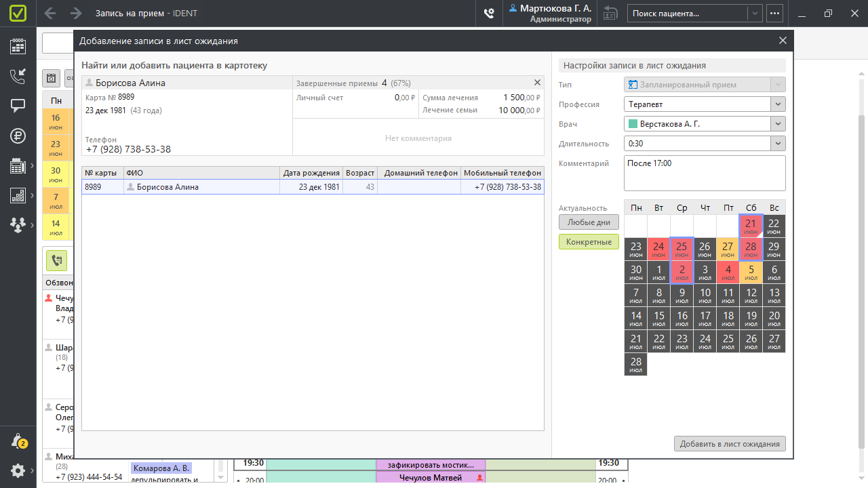Sort by ФИО column header
Viewport: 868px width, 488px height.
click(x=201, y=173)
